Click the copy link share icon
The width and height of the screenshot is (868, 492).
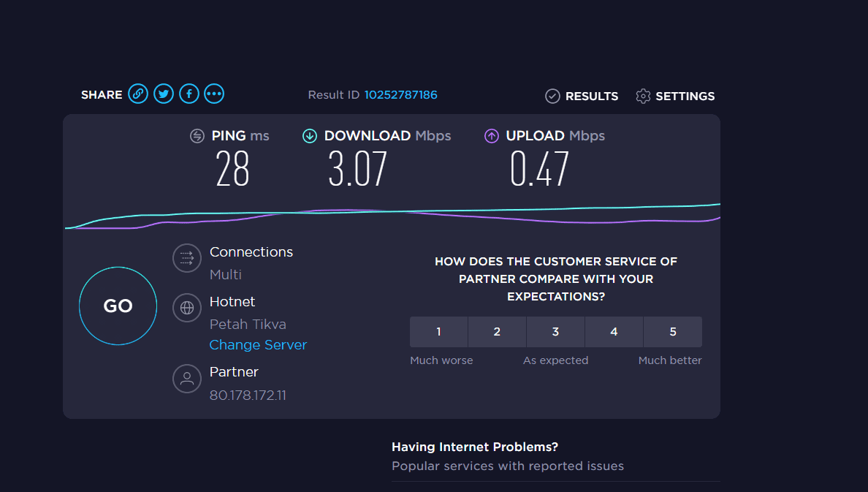pos(137,94)
